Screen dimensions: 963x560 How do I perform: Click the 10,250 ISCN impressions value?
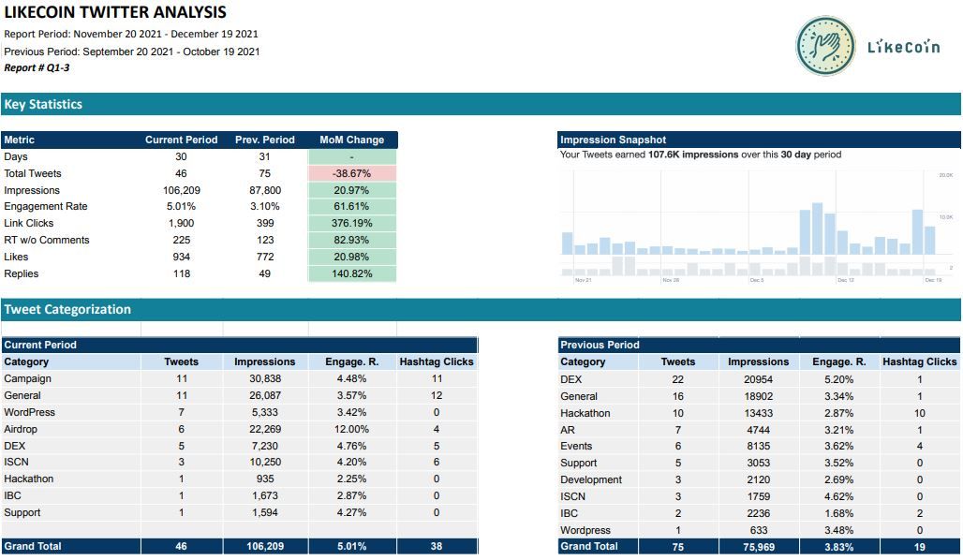pos(265,463)
